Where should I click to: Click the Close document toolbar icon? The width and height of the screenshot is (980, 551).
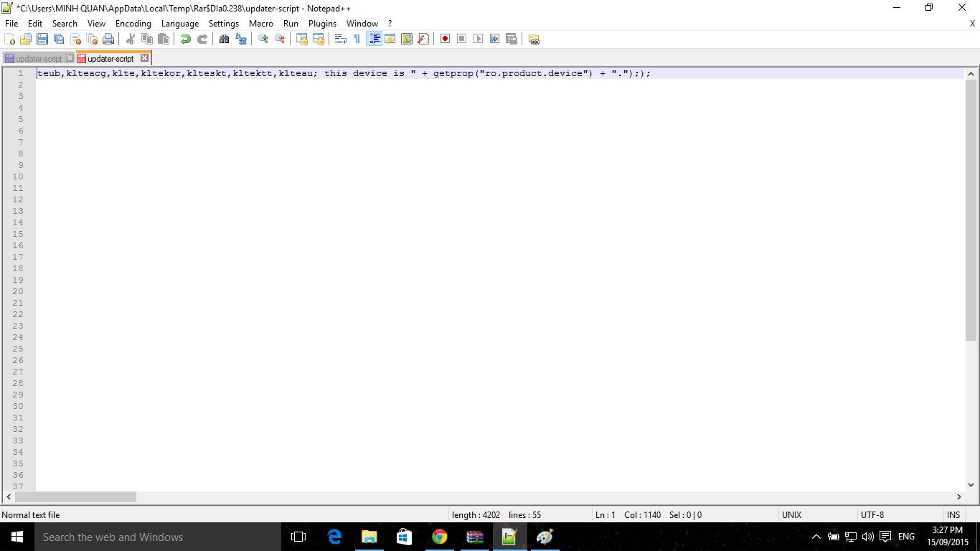pos(75,39)
